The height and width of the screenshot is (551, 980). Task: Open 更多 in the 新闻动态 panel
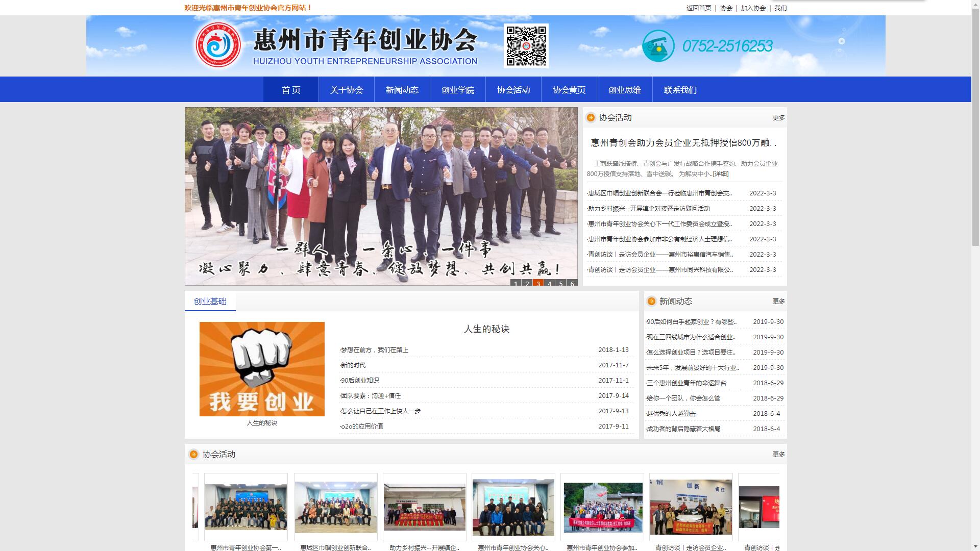(778, 302)
